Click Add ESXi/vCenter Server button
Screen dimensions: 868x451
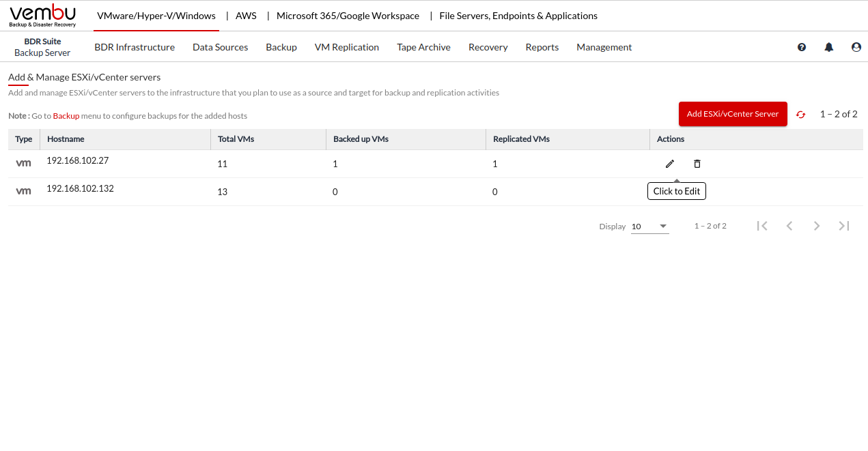pos(732,114)
